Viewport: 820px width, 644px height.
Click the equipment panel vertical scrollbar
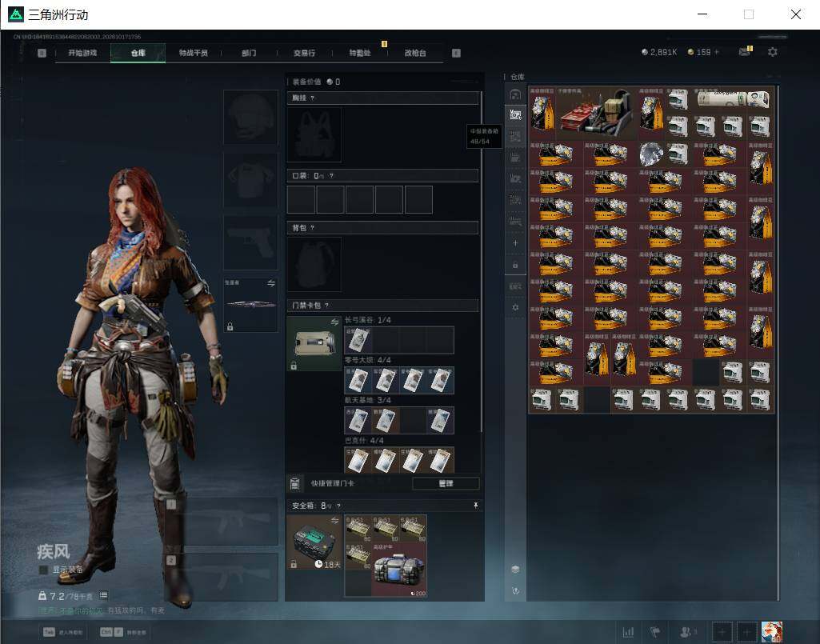481,262
